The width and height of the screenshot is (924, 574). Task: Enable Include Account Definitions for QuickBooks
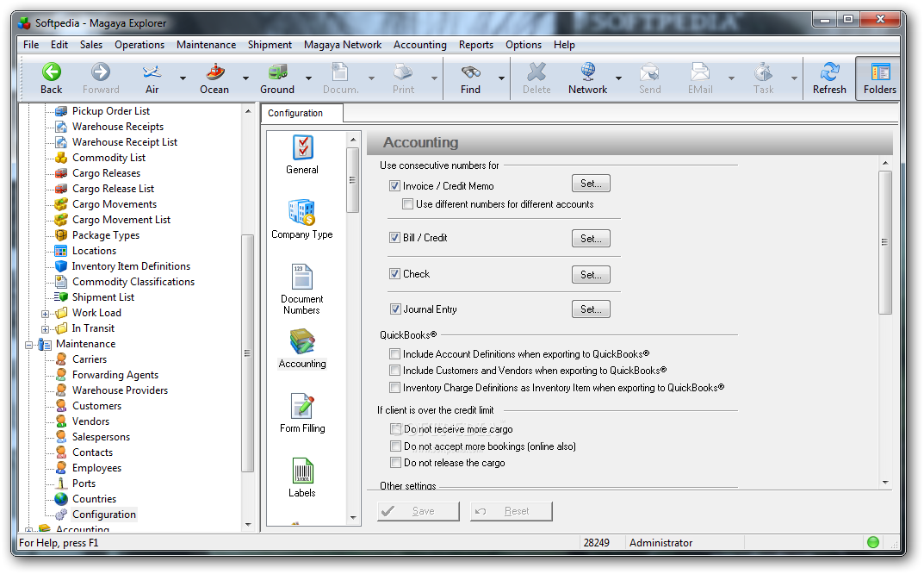tap(394, 354)
